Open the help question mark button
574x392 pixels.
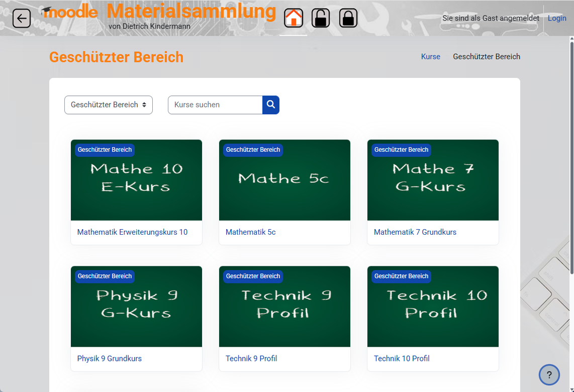coord(549,374)
